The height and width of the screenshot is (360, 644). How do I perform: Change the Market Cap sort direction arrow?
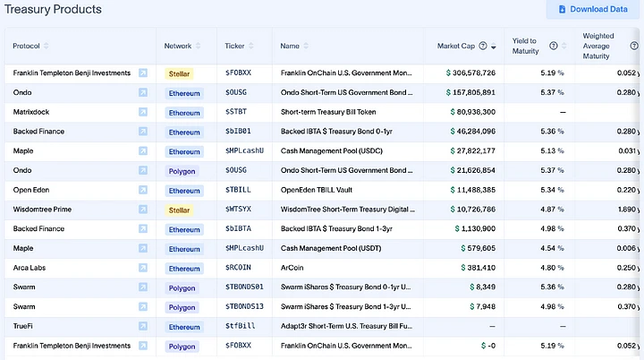click(495, 47)
